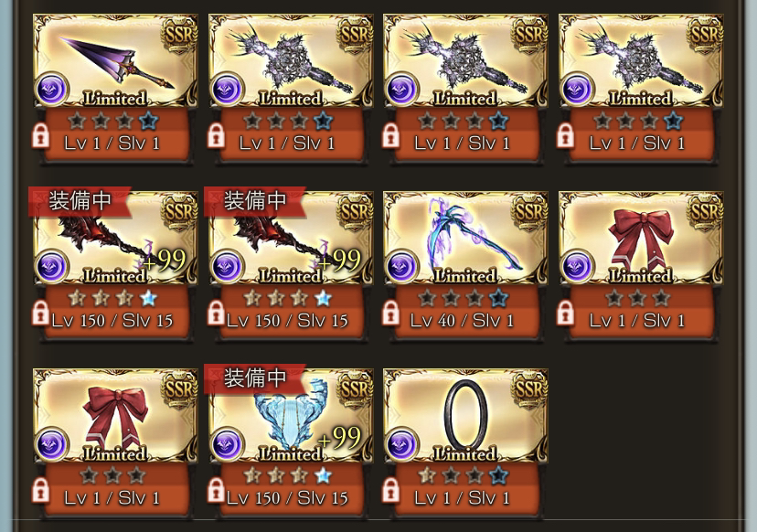
Task: Click the dark element icon on scythe
Action: [402, 267]
